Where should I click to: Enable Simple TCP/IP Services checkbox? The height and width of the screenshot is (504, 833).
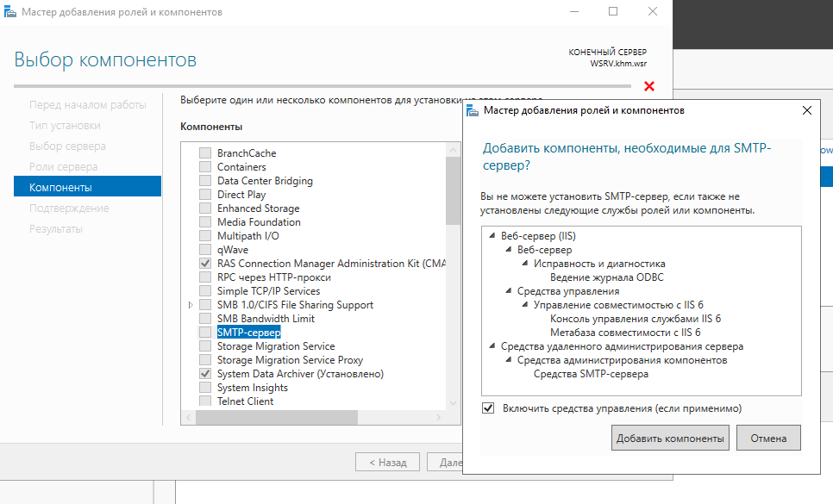[205, 290]
